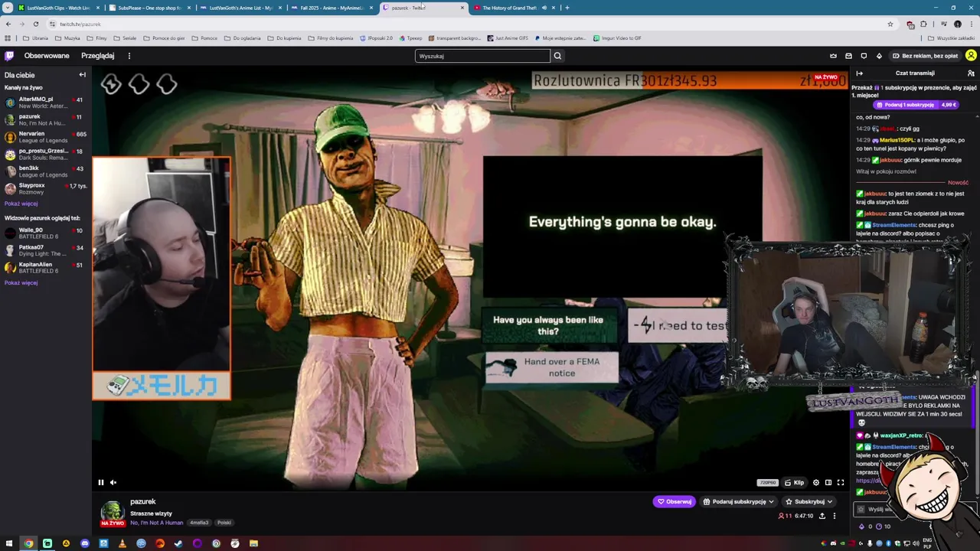
Task: Collapse the chat panel arrow
Action: tap(860, 73)
